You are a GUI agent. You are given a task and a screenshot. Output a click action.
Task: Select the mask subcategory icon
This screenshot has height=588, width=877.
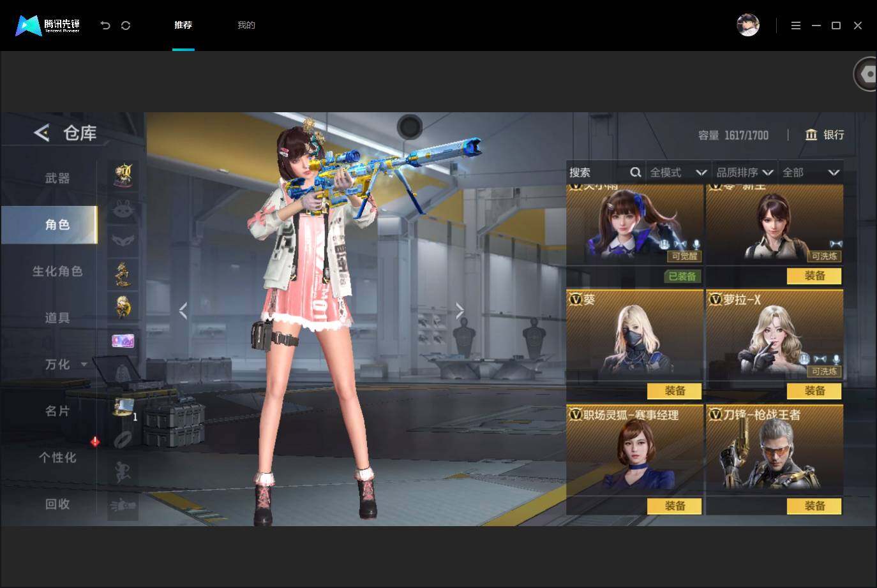coord(123,240)
